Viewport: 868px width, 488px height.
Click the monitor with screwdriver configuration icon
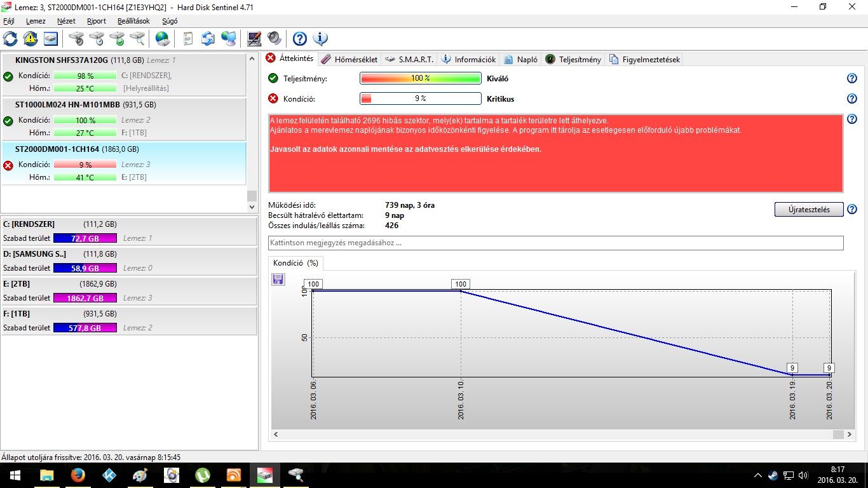[x=254, y=39]
